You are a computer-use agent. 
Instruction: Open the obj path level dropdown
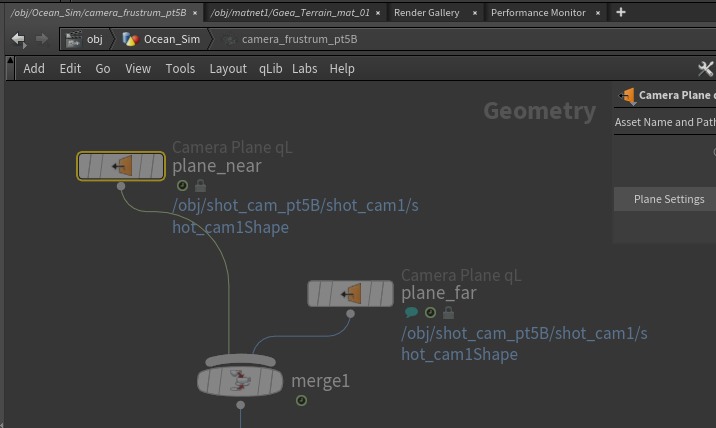(86, 39)
